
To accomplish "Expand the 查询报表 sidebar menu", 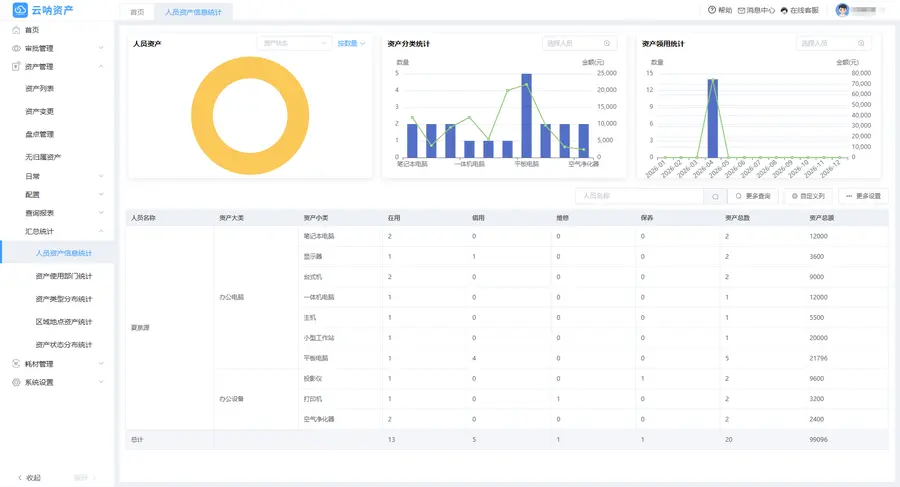I will click(57, 213).
